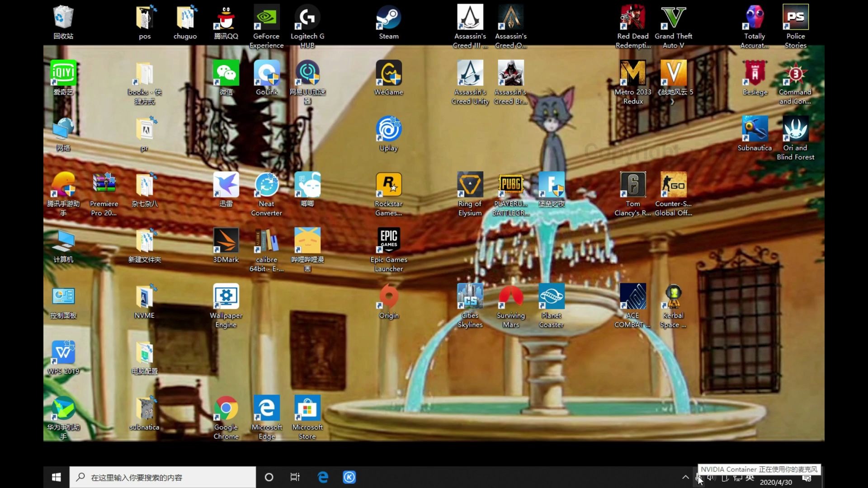868x488 pixels.
Task: Select the WeChat desktop icon
Action: pos(226,78)
